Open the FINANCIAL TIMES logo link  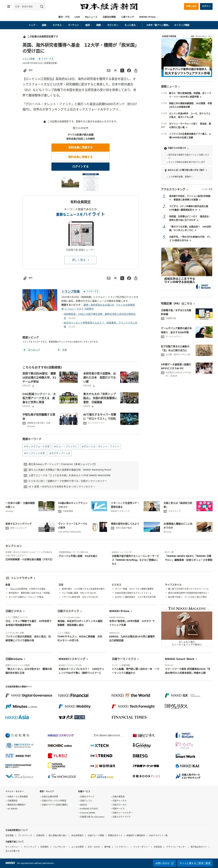click(129, 717)
